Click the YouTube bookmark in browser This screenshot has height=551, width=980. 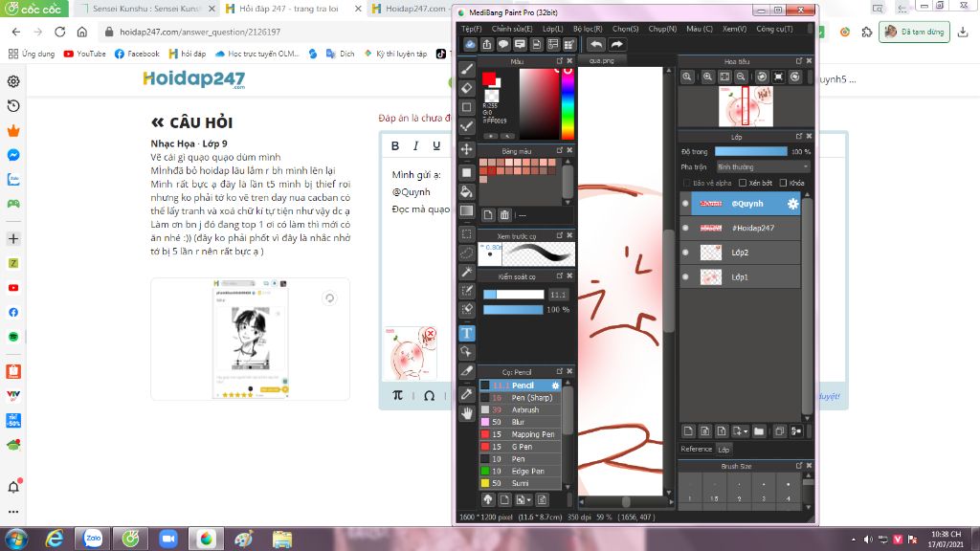click(x=84, y=54)
